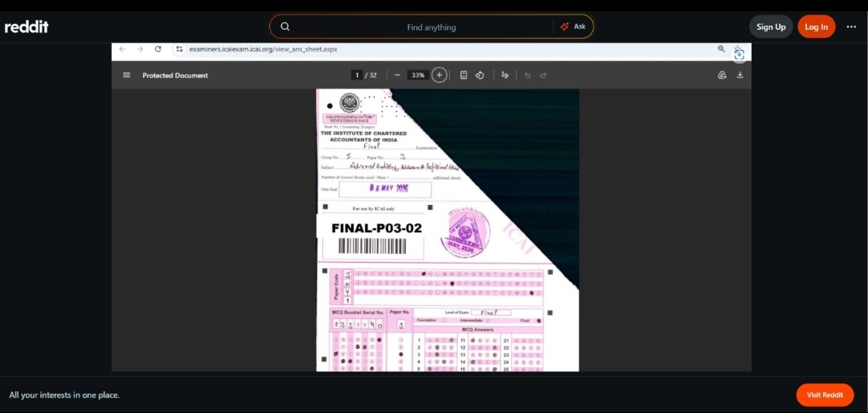This screenshot has height=413, width=868.
Task: Click the 'Protected Document' title
Action: (x=175, y=76)
